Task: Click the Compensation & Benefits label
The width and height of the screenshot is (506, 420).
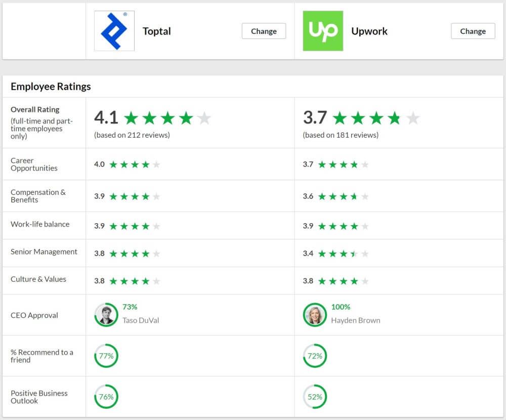Action: 38,196
